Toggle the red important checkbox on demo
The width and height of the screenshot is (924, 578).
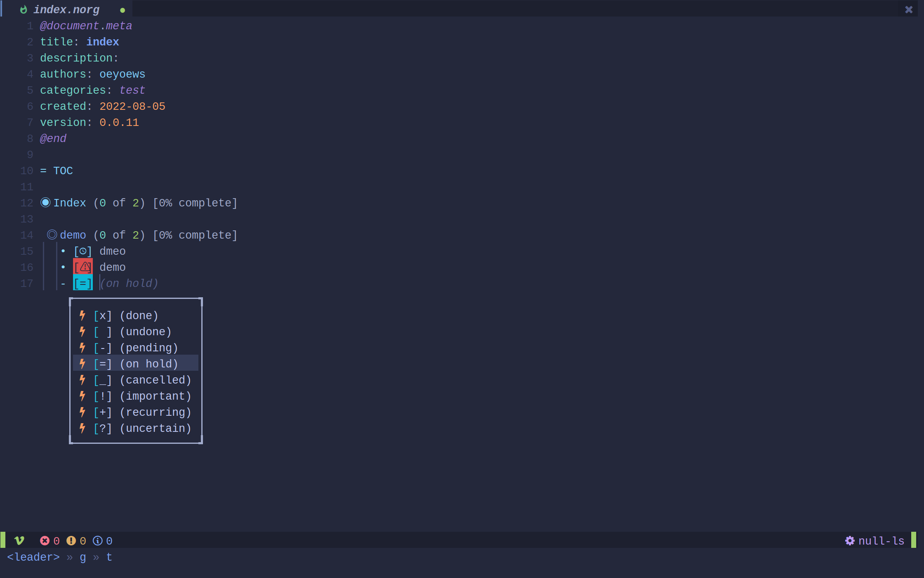pyautogui.click(x=83, y=267)
